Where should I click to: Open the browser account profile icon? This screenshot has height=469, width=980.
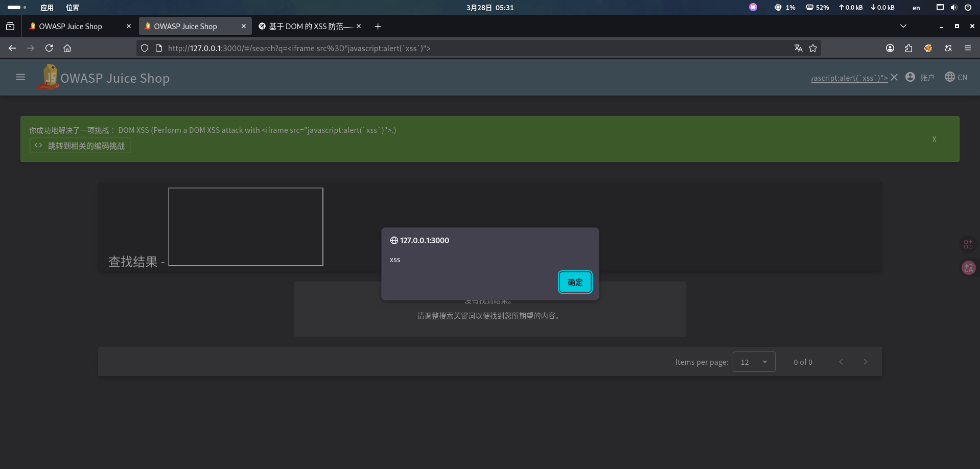coord(890,48)
